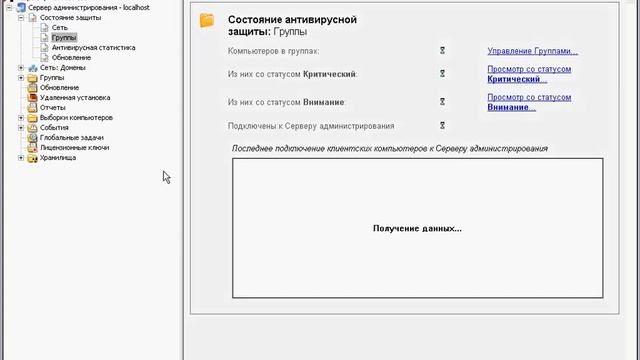Select Глобальные задачи in the tree
Image resolution: width=640 pixels, height=360 pixels.
72,138
